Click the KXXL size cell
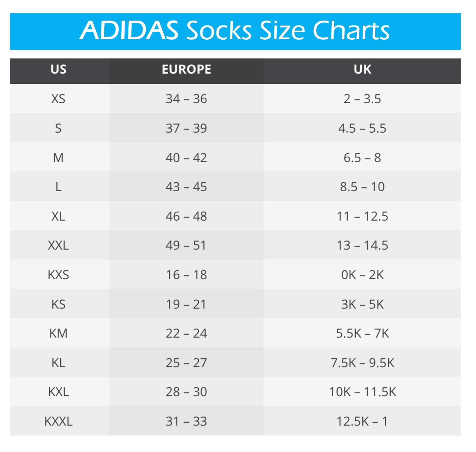Image resolution: width=476 pixels, height=452 pixels. (58, 421)
